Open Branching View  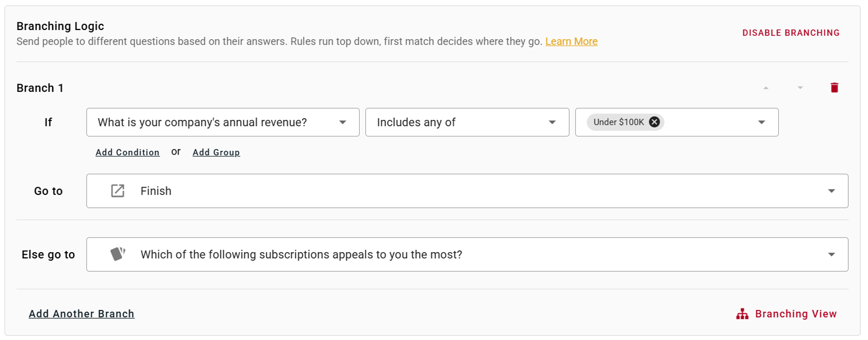tap(786, 314)
